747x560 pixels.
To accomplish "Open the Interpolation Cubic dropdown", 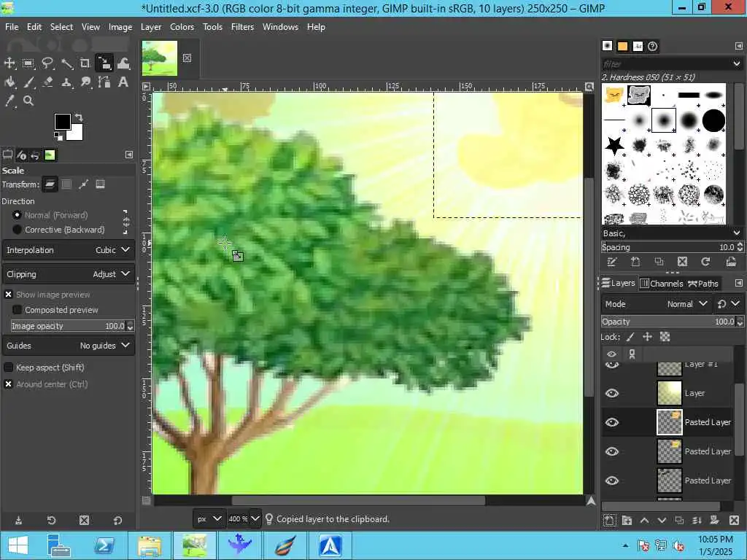I will pos(68,250).
